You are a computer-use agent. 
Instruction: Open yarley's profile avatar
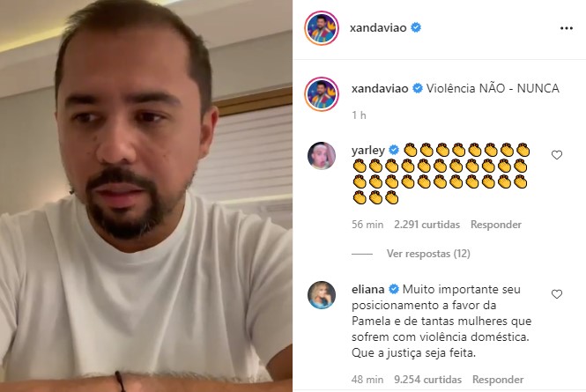tap(322, 156)
